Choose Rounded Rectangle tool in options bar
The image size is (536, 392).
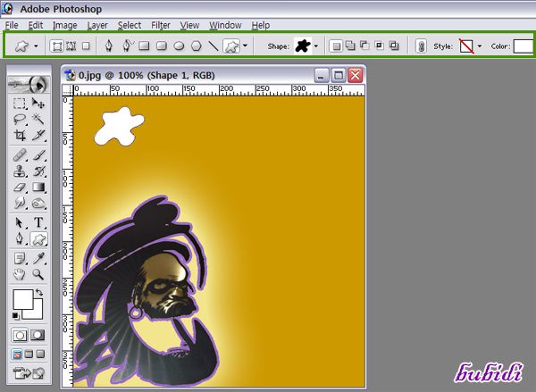pyautogui.click(x=162, y=46)
